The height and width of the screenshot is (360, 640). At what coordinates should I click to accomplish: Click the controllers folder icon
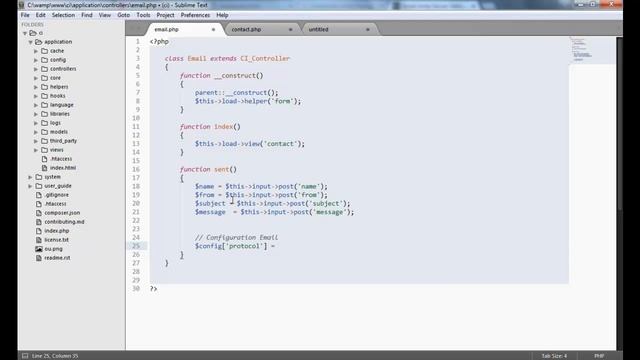[x=44, y=69]
